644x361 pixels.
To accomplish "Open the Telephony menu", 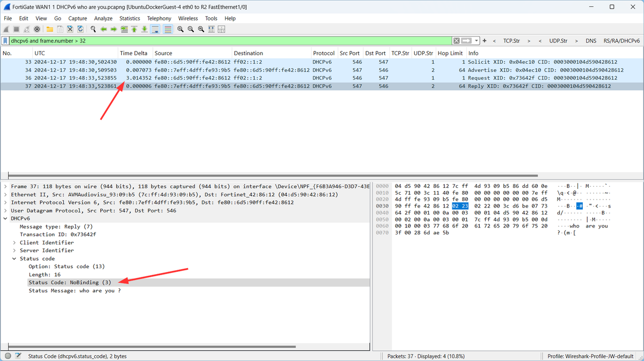I will pos(159,18).
